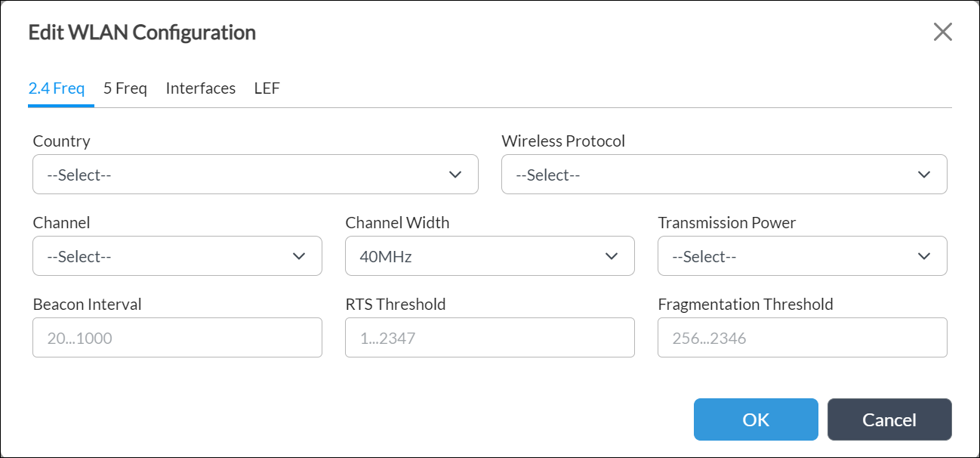Open the Channel dropdown
980x458 pixels.
coord(177,256)
